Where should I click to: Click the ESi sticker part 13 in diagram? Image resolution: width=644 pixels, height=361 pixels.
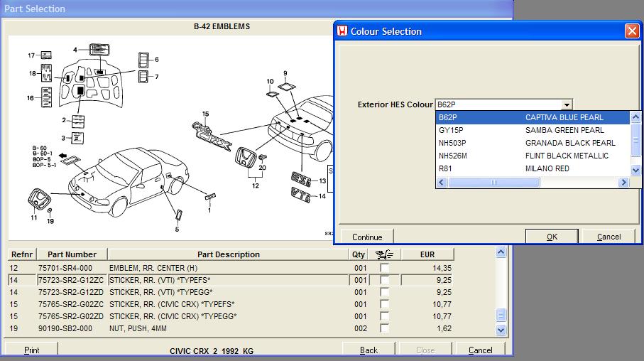pos(301,179)
